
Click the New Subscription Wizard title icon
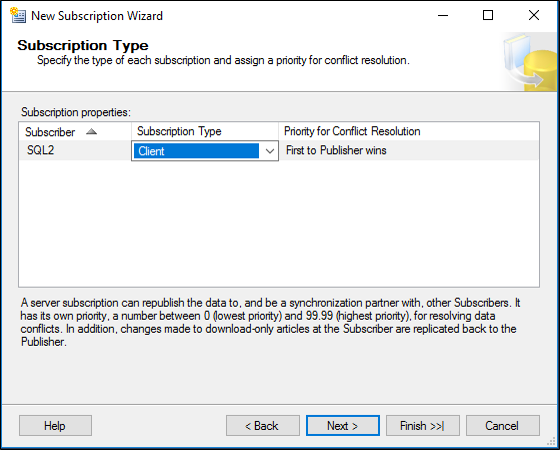pyautogui.click(x=18, y=15)
